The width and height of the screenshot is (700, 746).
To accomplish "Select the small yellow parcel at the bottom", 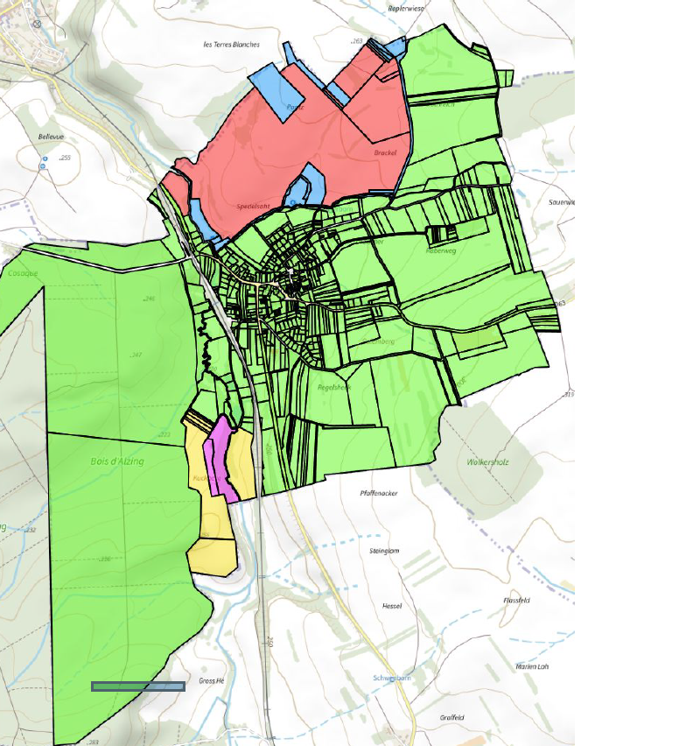I will click(213, 557).
